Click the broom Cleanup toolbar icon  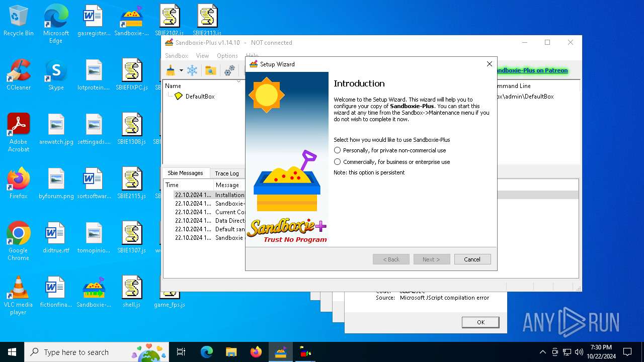coord(171,70)
